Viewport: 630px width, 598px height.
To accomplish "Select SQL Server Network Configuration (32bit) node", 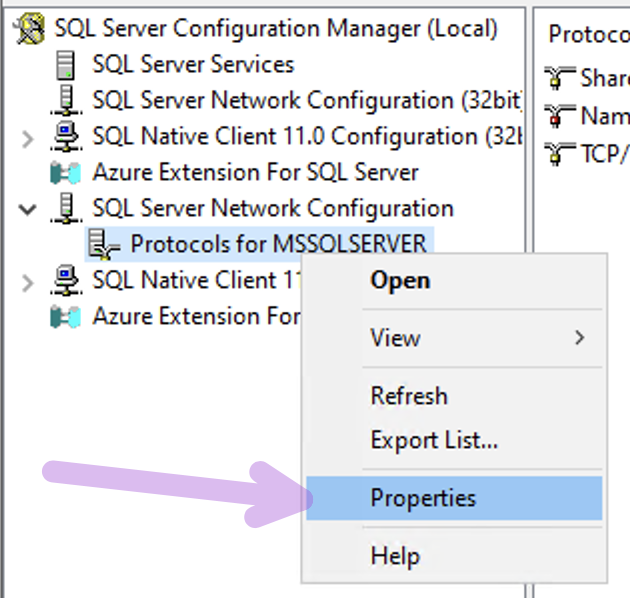I will (307, 100).
